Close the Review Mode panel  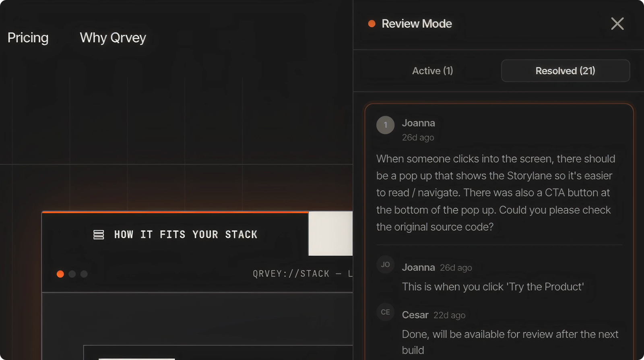click(x=617, y=24)
